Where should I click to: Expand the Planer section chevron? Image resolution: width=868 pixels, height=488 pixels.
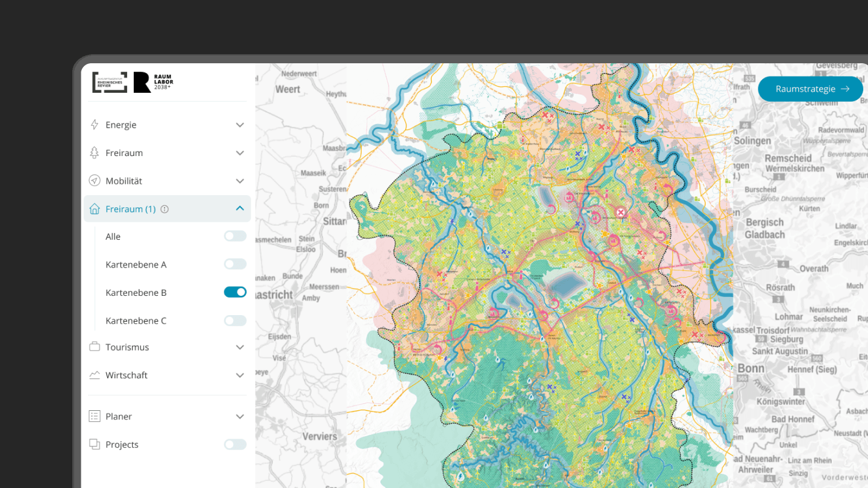click(240, 416)
